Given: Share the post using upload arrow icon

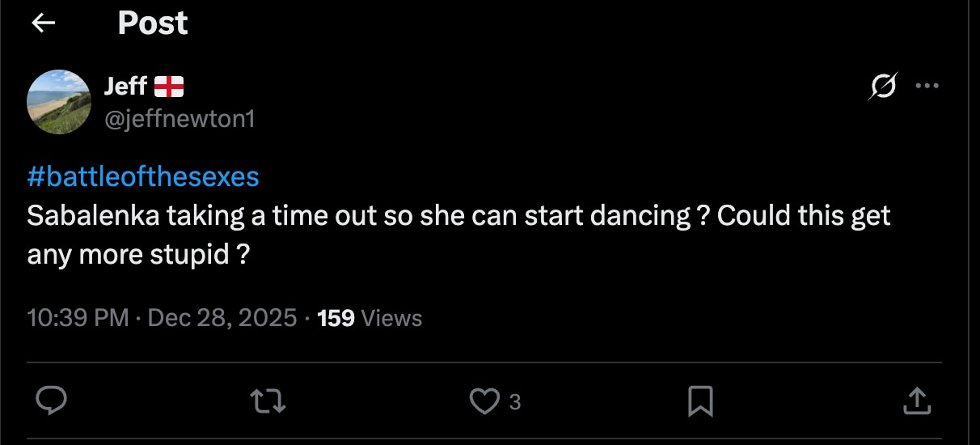Looking at the screenshot, I should pos(916,401).
